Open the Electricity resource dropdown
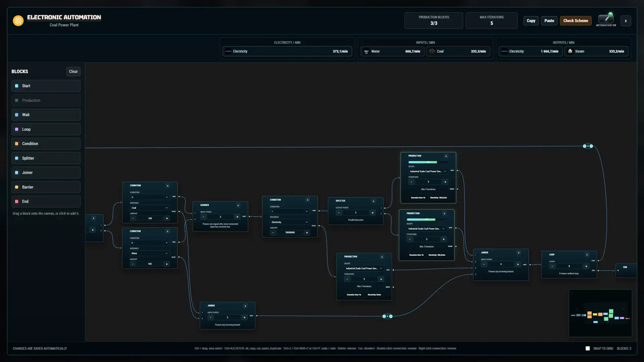The image size is (644, 362). coord(289,222)
